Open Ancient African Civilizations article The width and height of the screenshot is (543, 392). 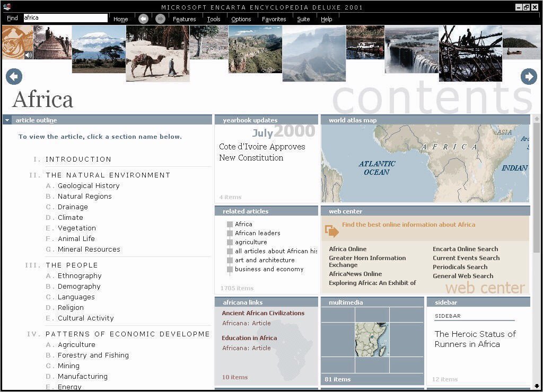[x=263, y=313]
